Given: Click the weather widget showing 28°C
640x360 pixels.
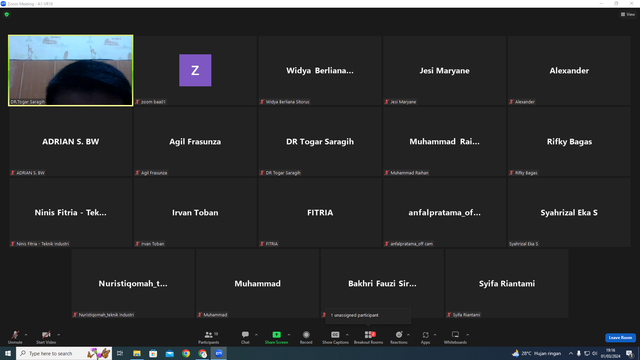Looking at the screenshot, I should tap(537, 353).
